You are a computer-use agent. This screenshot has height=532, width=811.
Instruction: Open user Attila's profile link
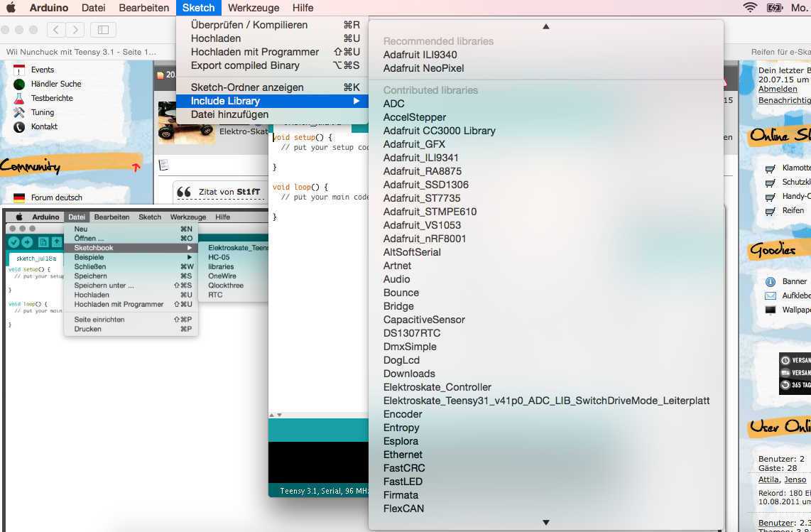coord(768,479)
